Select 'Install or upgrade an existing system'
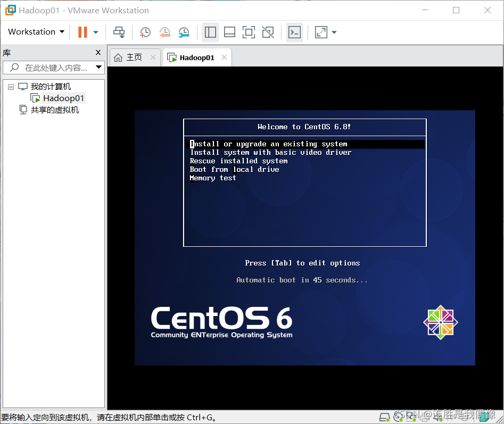 (305, 144)
